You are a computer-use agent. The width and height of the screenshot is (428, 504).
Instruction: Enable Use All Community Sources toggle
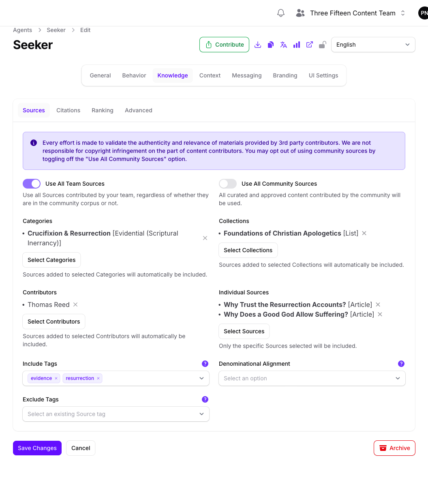(x=228, y=184)
